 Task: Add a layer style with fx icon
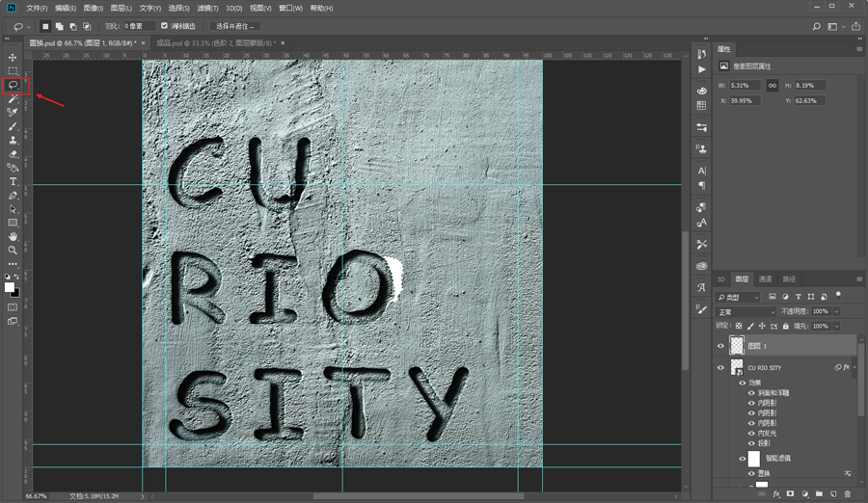[775, 494]
